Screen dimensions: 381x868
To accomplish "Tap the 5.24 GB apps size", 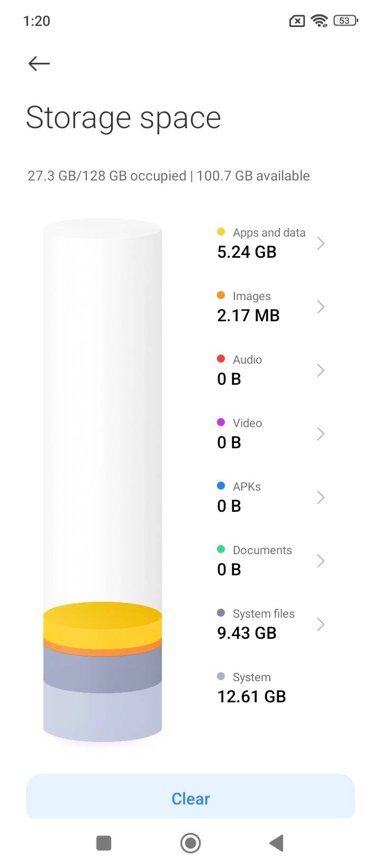I will (x=247, y=252).
